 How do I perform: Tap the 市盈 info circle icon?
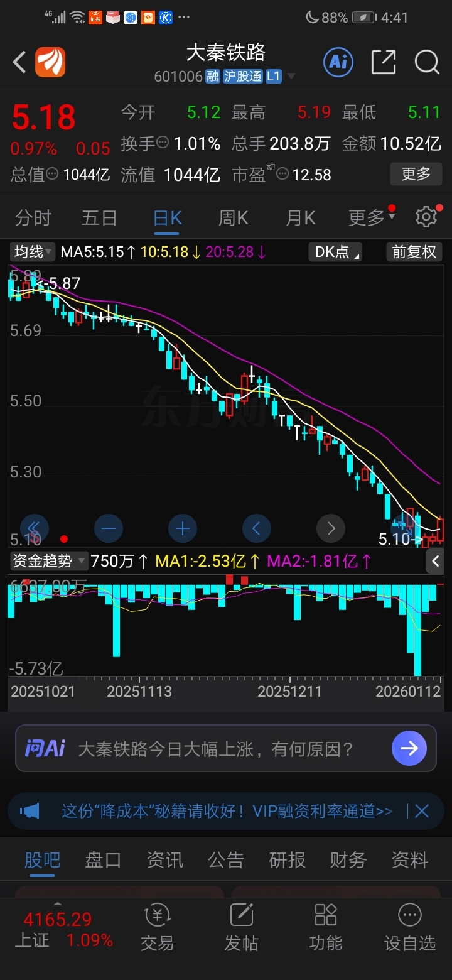pos(282,174)
